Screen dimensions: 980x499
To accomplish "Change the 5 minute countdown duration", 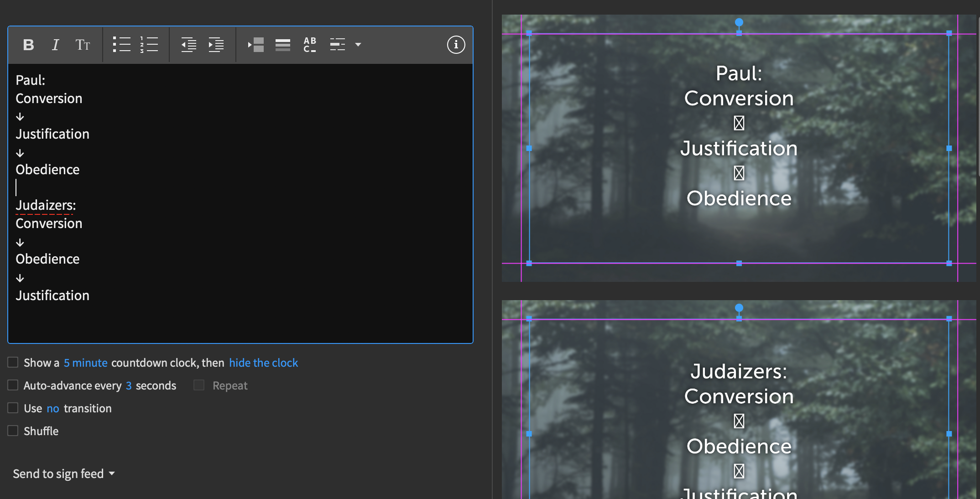I will tap(86, 362).
